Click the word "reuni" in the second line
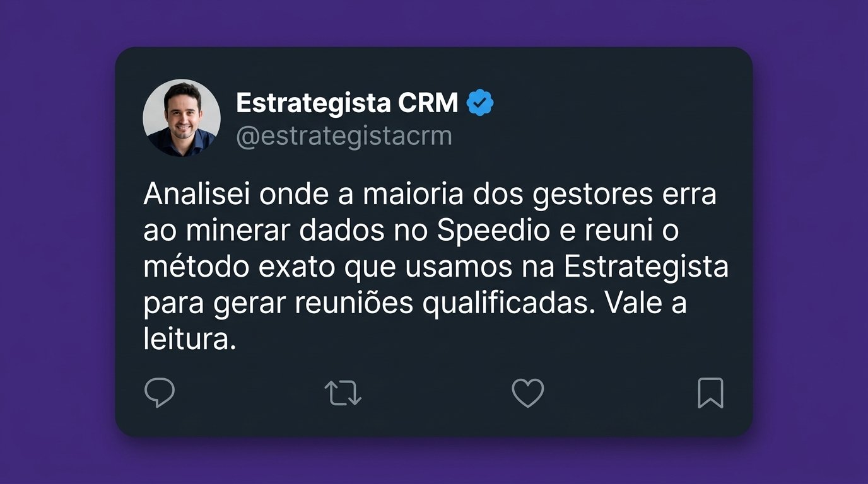868x484 pixels. tap(621, 231)
